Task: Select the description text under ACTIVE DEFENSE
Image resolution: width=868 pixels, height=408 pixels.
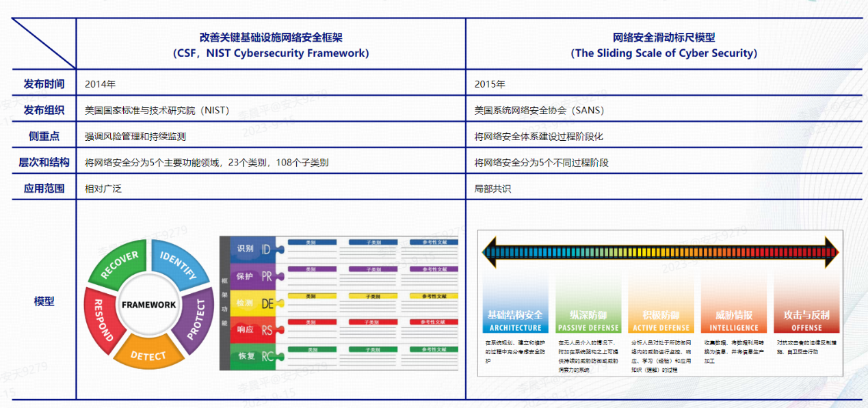Action: 660,355
